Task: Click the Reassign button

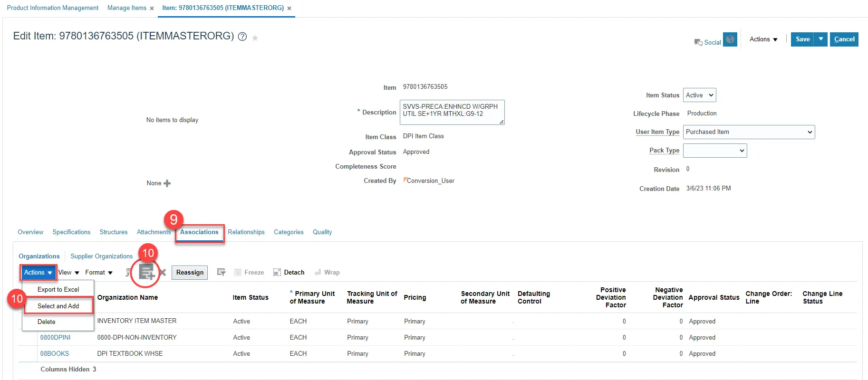Action: [190, 273]
